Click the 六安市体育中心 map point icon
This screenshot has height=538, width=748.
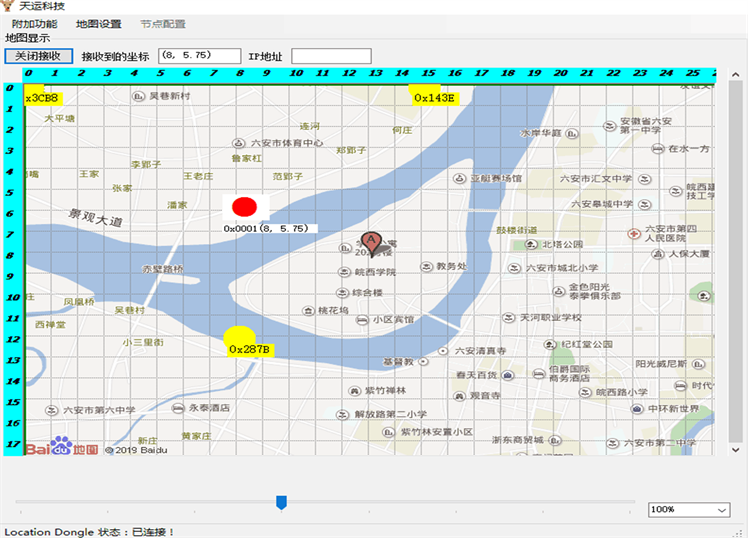tap(239, 143)
